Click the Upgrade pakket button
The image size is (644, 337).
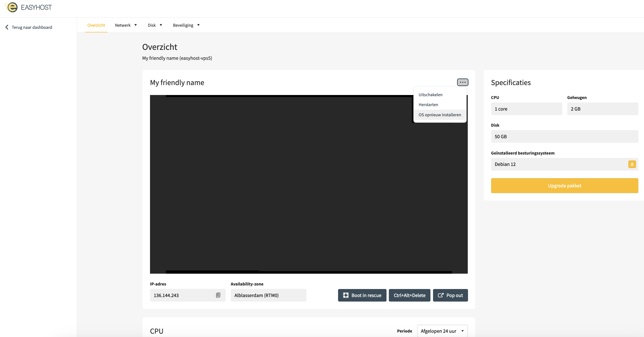coord(564,186)
